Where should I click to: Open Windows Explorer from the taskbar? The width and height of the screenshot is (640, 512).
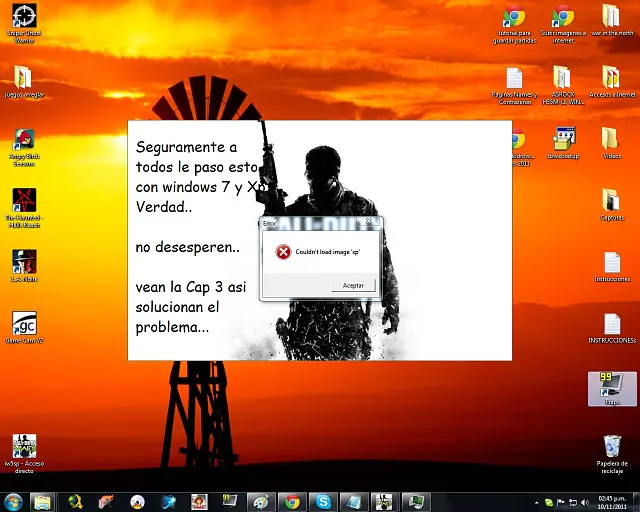click(42, 502)
